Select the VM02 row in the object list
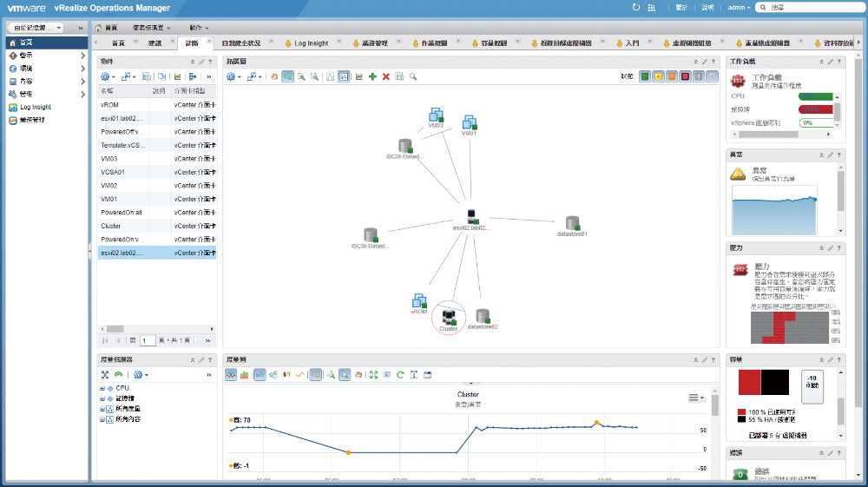The width and height of the screenshot is (868, 487). [x=156, y=186]
